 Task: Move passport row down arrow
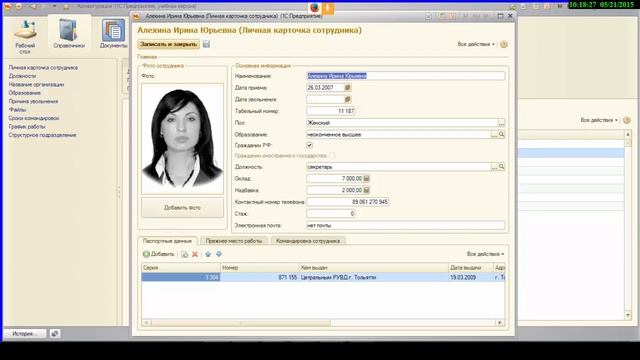coord(219,254)
